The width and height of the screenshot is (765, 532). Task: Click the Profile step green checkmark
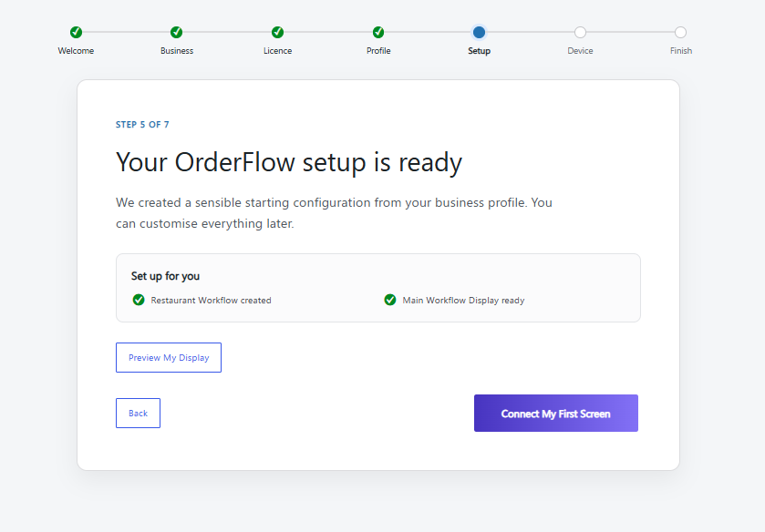click(378, 32)
